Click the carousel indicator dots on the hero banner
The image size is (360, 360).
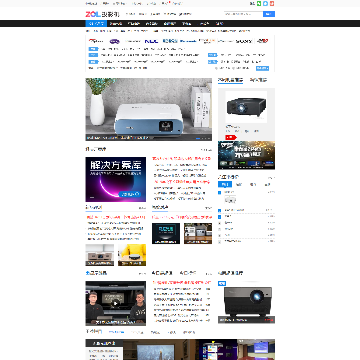[x=203, y=138]
